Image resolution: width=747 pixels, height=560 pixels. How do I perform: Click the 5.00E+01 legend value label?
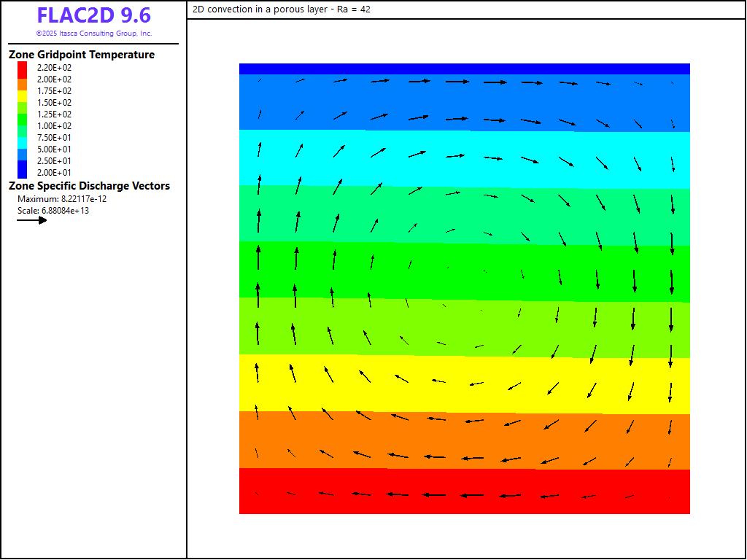coord(54,149)
